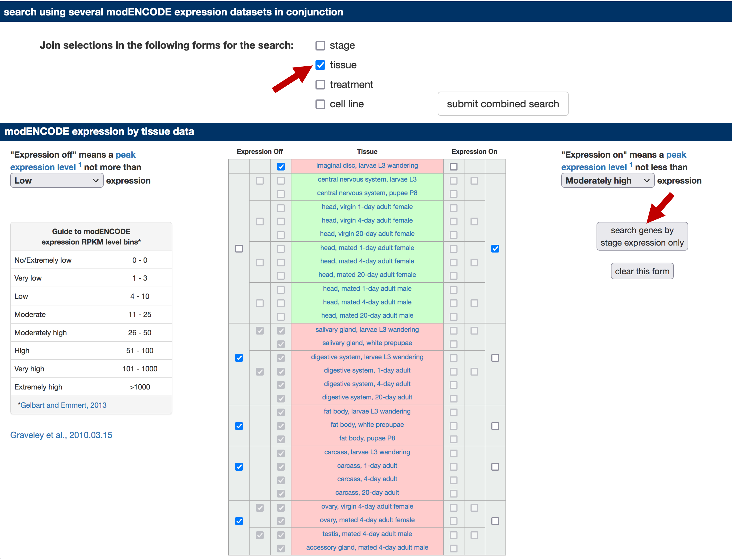Viewport: 732px width, 560px height.
Task: Check Expression Off for head, mated 4-day adult female
Action: [281, 262]
